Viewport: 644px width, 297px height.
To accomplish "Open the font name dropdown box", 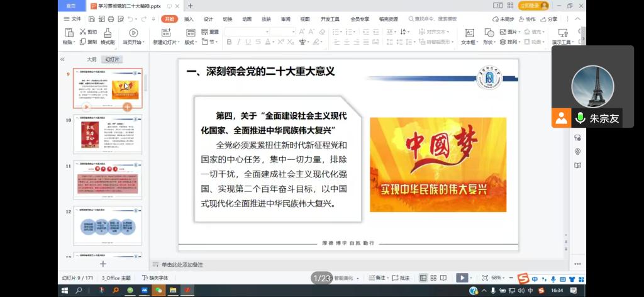I will (247, 31).
